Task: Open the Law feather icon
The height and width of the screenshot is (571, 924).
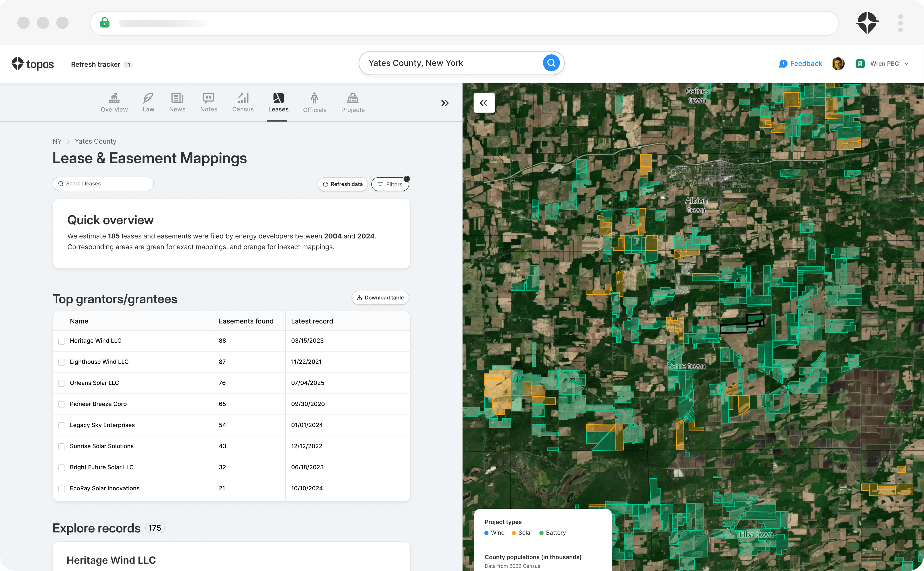Action: [148, 99]
